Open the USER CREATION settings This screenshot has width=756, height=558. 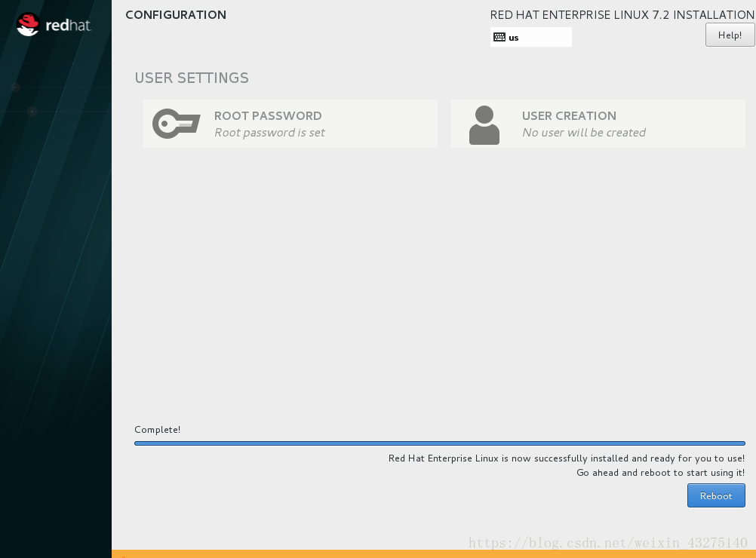click(x=598, y=124)
